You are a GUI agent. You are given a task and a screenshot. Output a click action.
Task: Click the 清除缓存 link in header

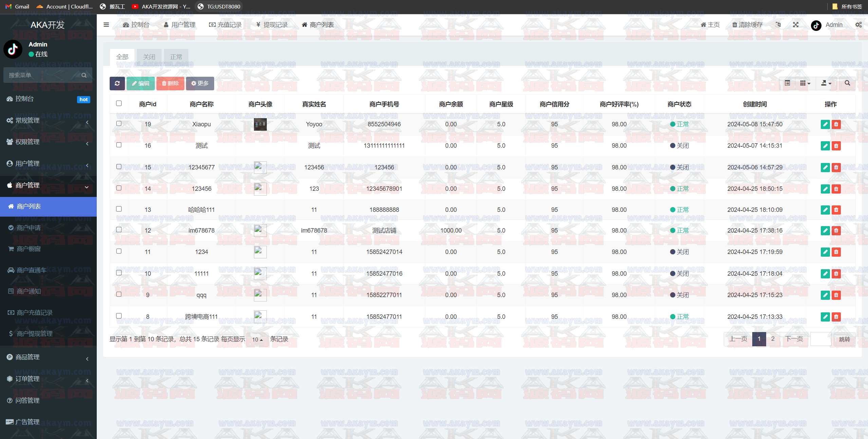(x=747, y=25)
